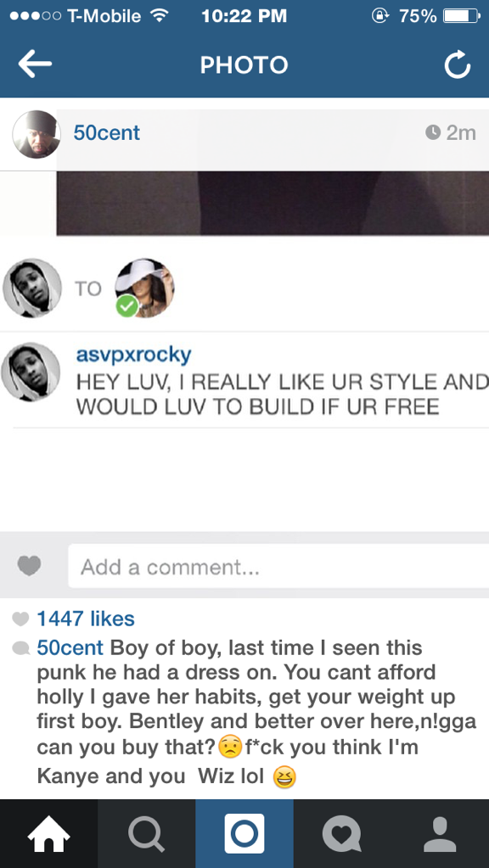Tap the refresh icon in header

point(458,64)
